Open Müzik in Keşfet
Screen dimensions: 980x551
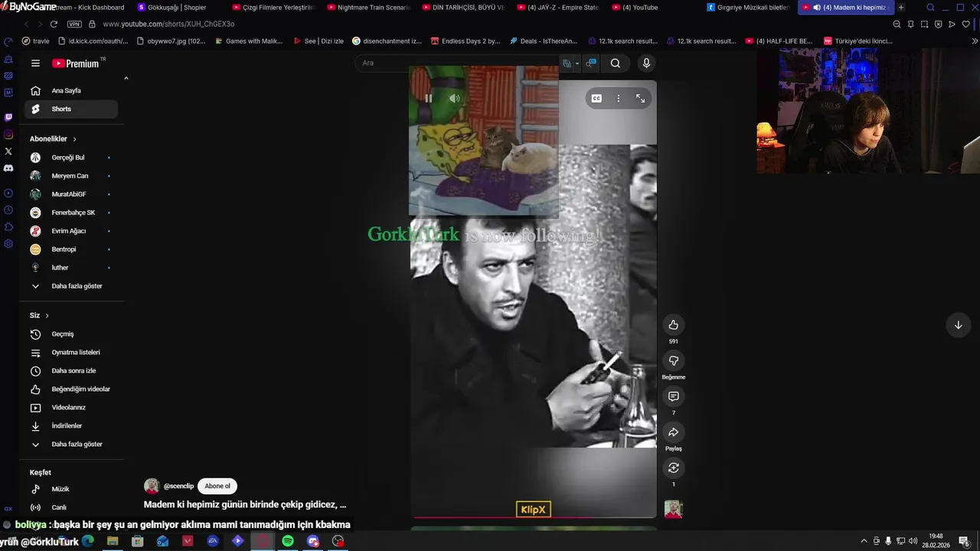(x=73, y=489)
